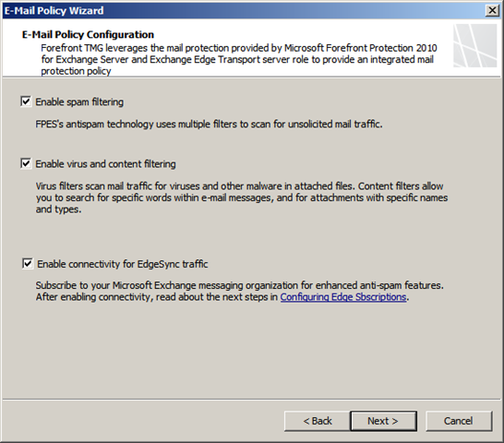This screenshot has width=504, height=443.
Task: Click the Next > button
Action: point(383,421)
